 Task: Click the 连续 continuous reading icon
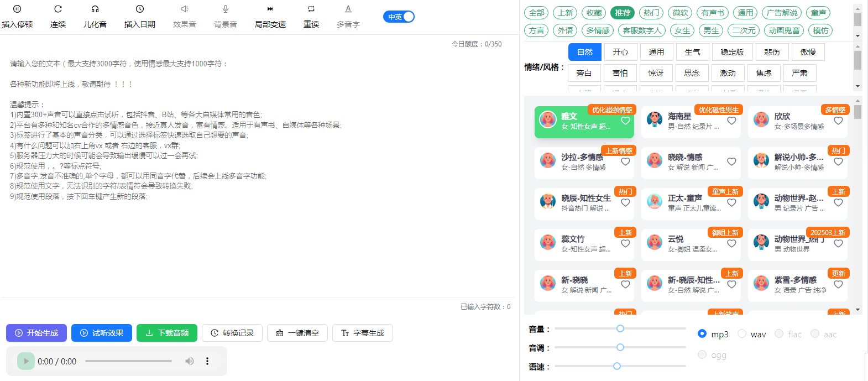coord(58,9)
